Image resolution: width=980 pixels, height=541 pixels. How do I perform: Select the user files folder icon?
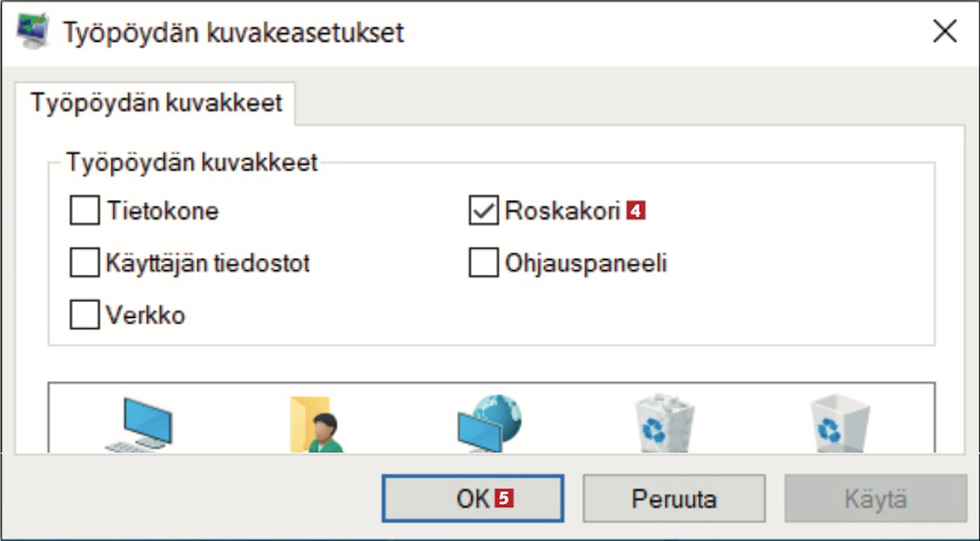click(x=317, y=424)
